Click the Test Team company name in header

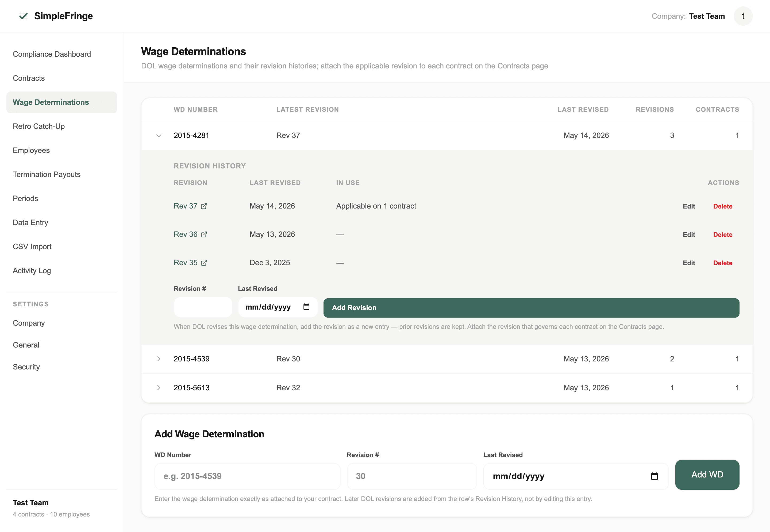707,16
